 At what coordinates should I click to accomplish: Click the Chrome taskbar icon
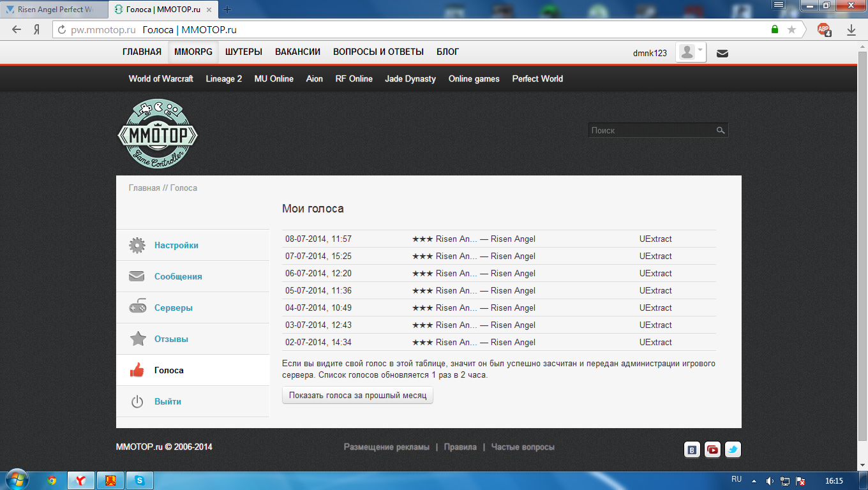click(52, 480)
